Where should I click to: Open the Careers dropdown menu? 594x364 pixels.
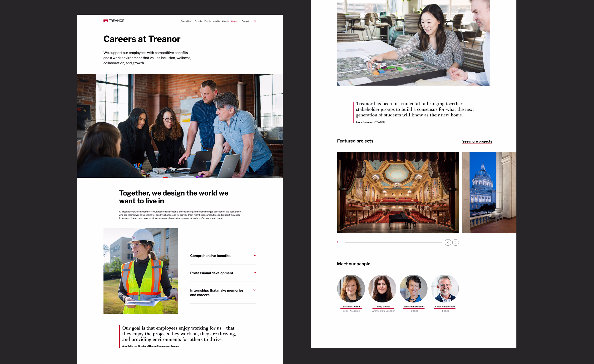[235, 21]
